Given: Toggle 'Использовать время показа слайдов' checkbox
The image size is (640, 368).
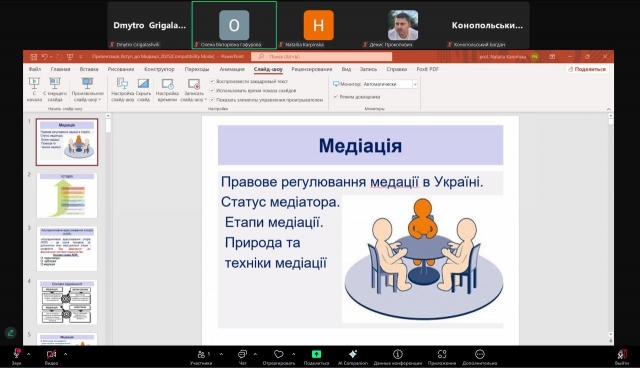Looking at the screenshot, I should coord(212,90).
